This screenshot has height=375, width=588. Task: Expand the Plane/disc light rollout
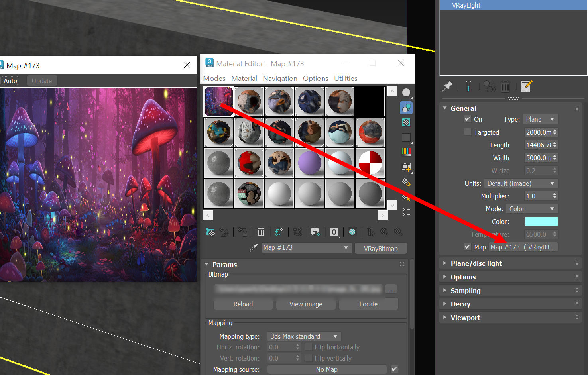(x=510, y=263)
